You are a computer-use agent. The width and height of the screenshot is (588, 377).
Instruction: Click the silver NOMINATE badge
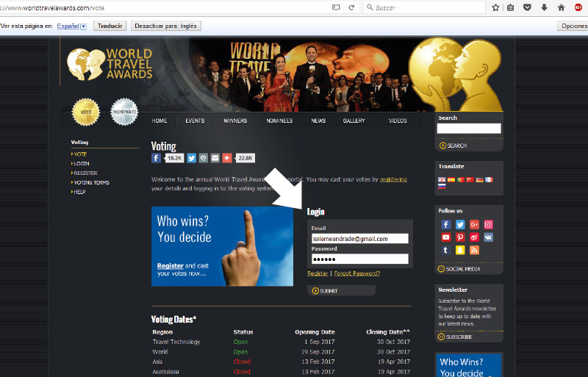point(124,112)
